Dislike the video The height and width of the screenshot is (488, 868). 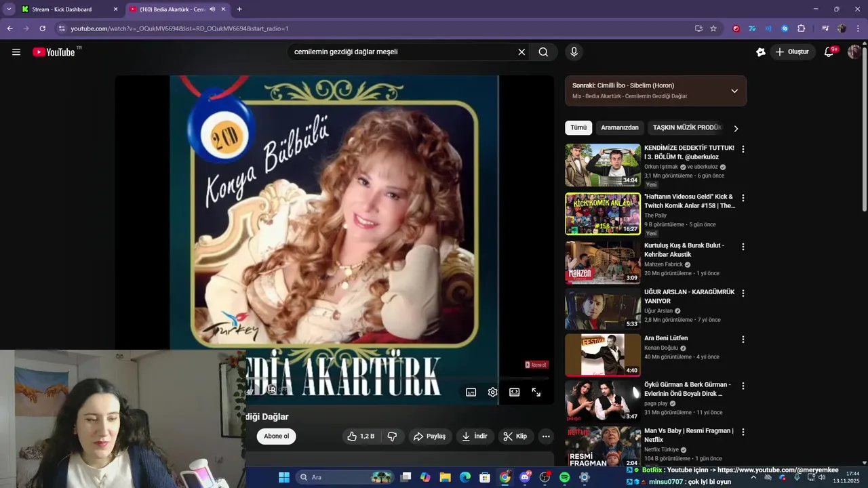392,436
